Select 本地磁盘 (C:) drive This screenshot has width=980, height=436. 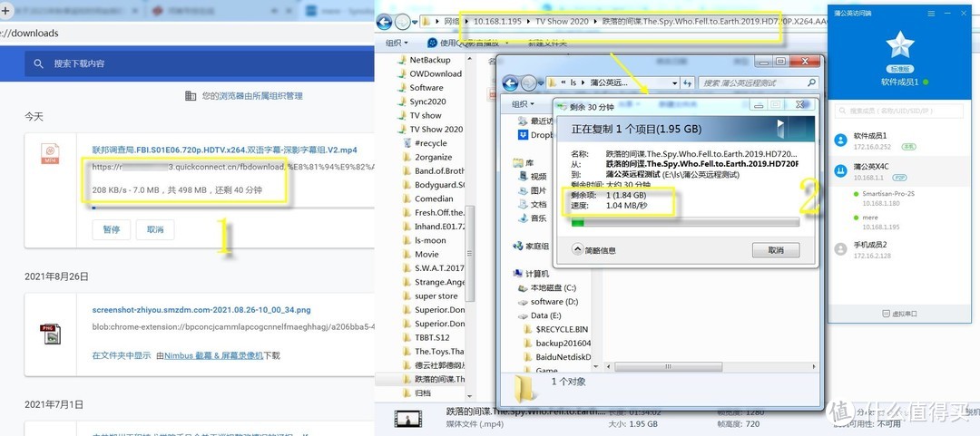click(547, 288)
